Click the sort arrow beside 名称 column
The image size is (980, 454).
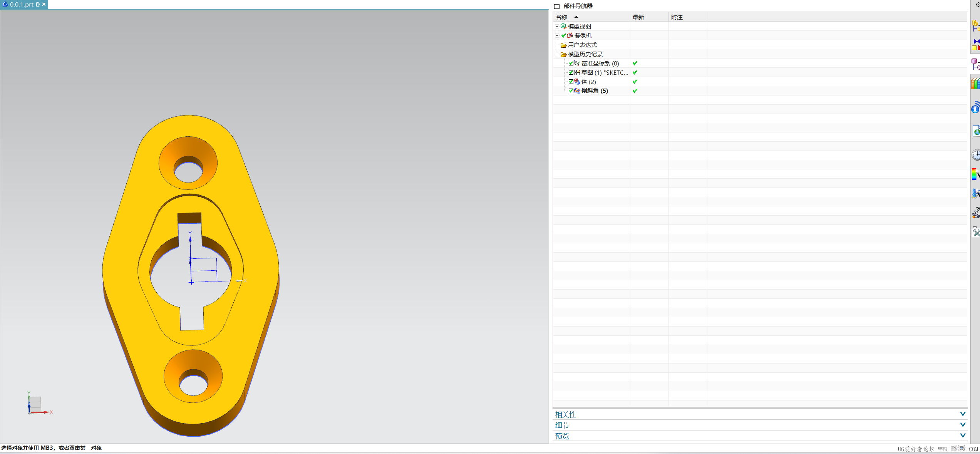tap(576, 17)
